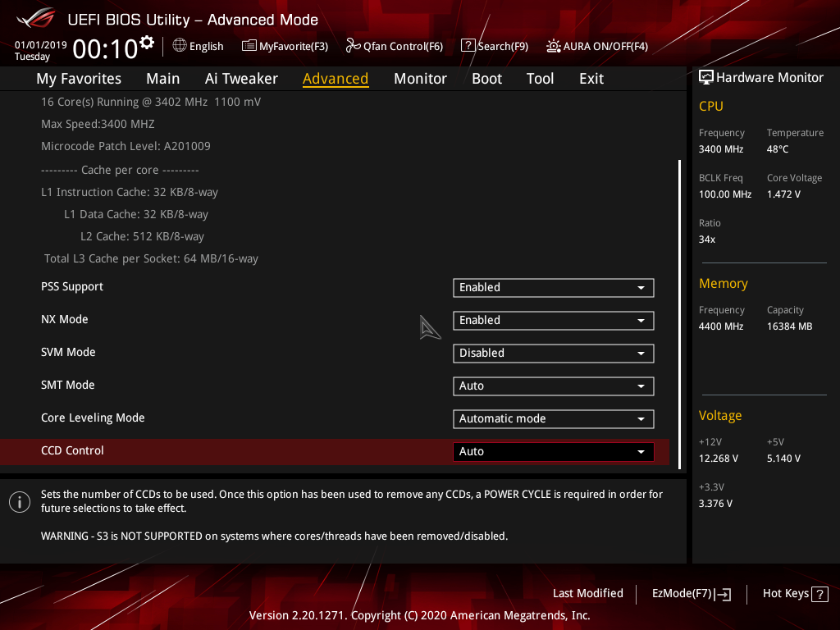Click CPU temperature value 48°C
840x630 pixels.
(778, 149)
